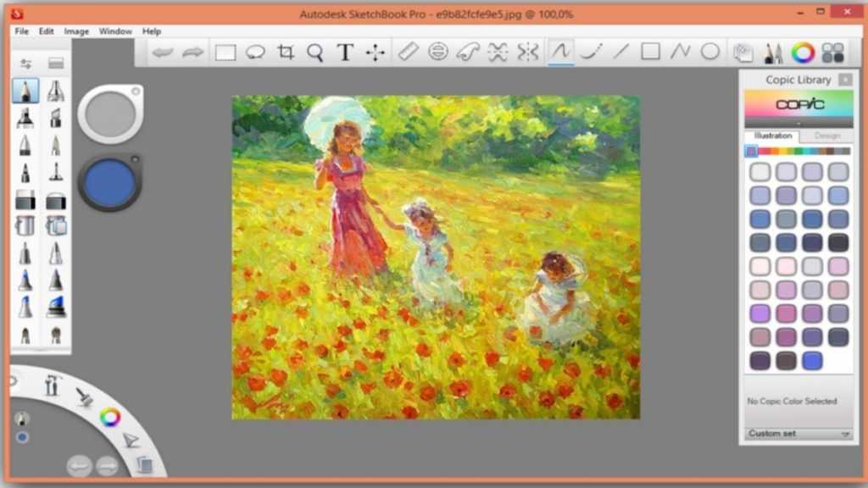The image size is (868, 488).
Task: Open the Custom set dropdown
Action: [798, 434]
